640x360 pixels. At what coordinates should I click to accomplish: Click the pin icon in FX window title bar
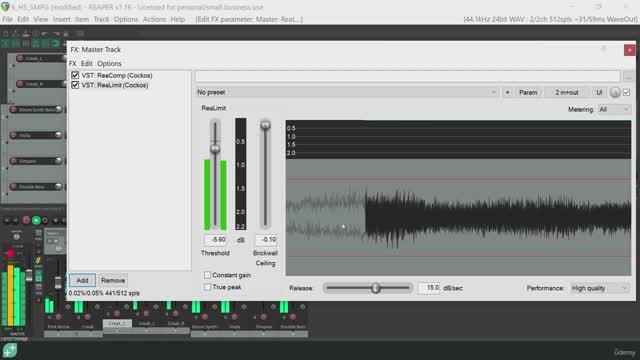(604, 49)
